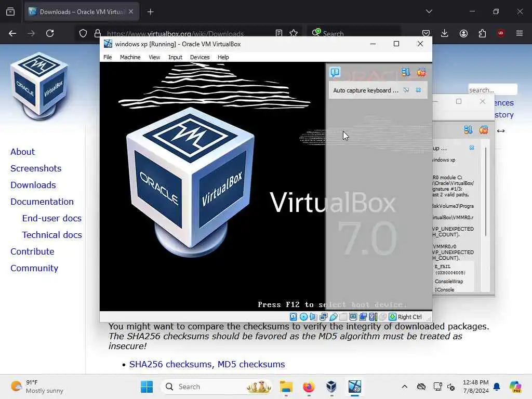Go to the Downloads sidebar link
The width and height of the screenshot is (532, 399).
tap(33, 185)
